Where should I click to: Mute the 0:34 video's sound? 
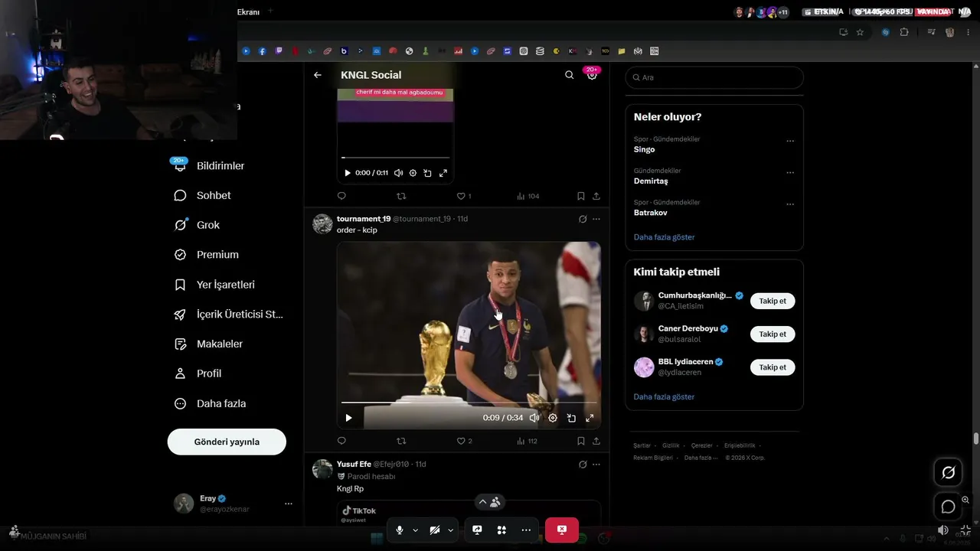534,418
